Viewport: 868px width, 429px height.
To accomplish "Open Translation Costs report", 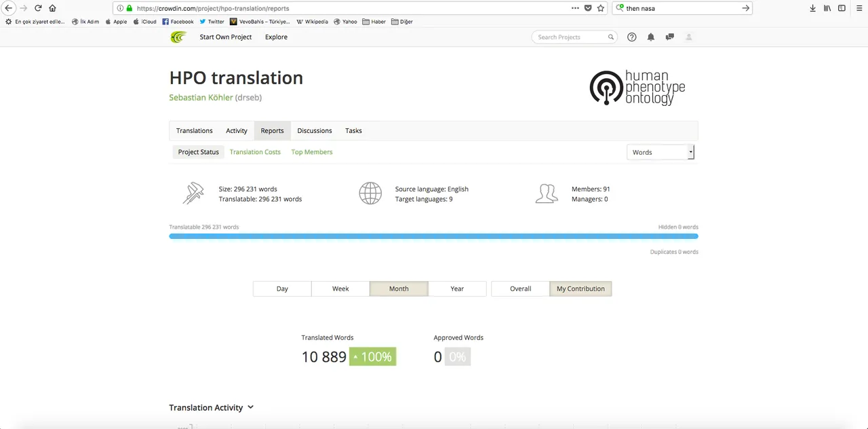I will coord(255,152).
